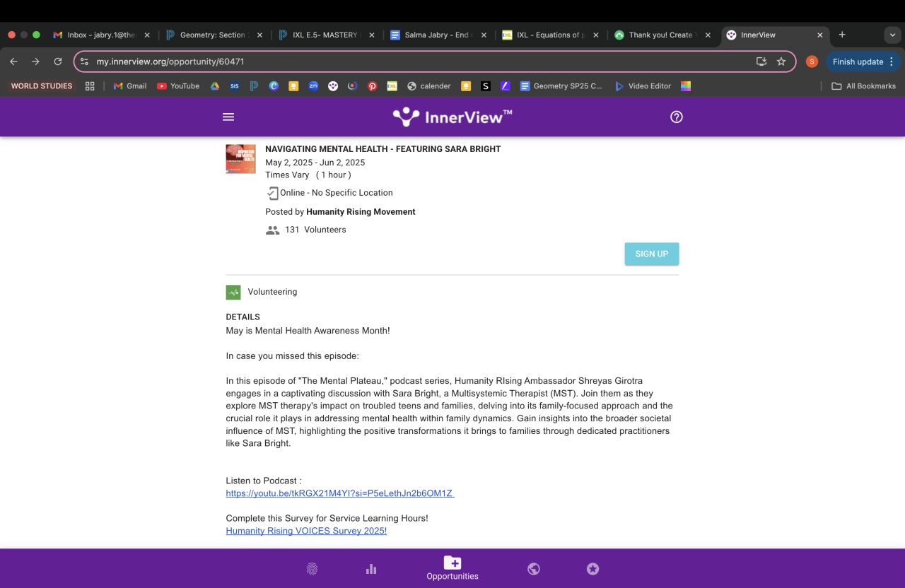Click the SIGN UP button
The image size is (905, 588).
pos(652,254)
